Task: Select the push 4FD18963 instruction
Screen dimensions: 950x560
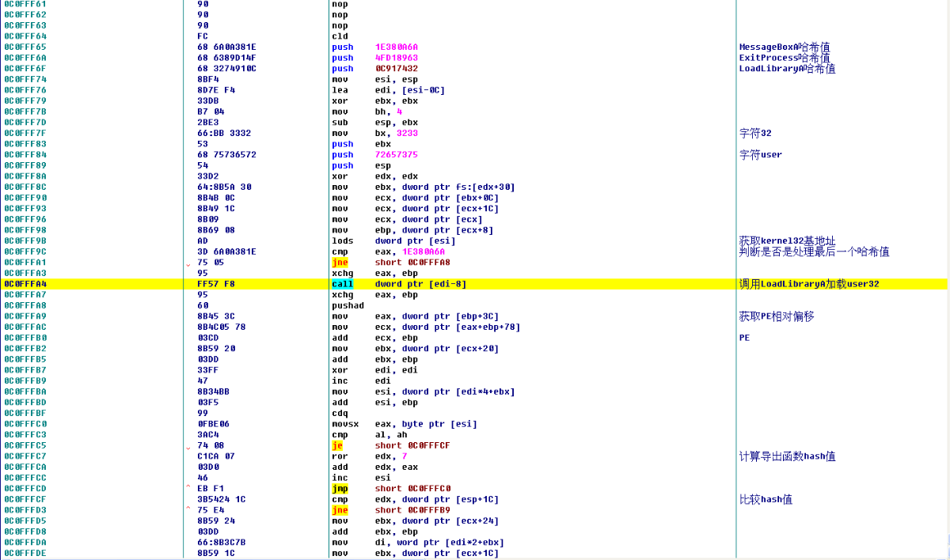Action: pyautogui.click(x=375, y=58)
